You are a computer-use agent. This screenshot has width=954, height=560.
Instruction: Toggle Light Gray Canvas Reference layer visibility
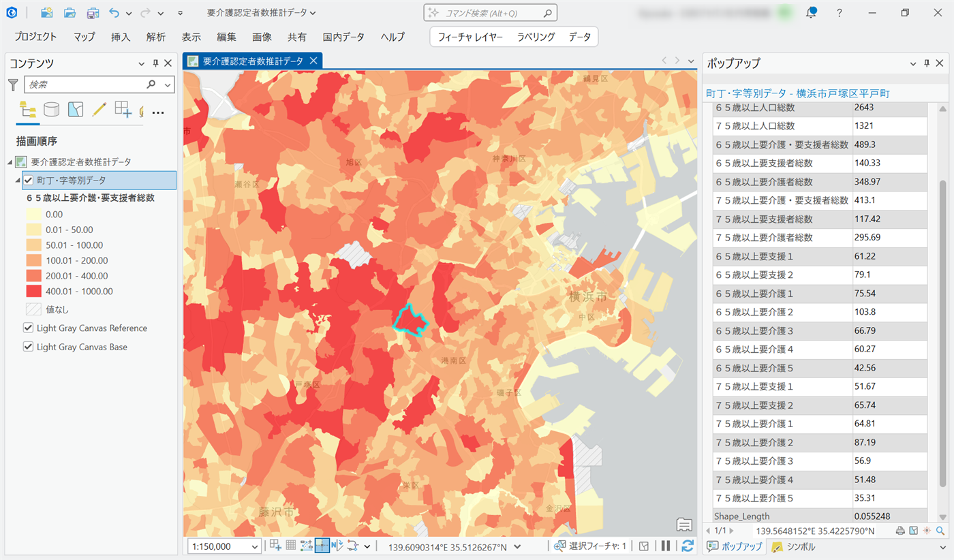tap(28, 328)
